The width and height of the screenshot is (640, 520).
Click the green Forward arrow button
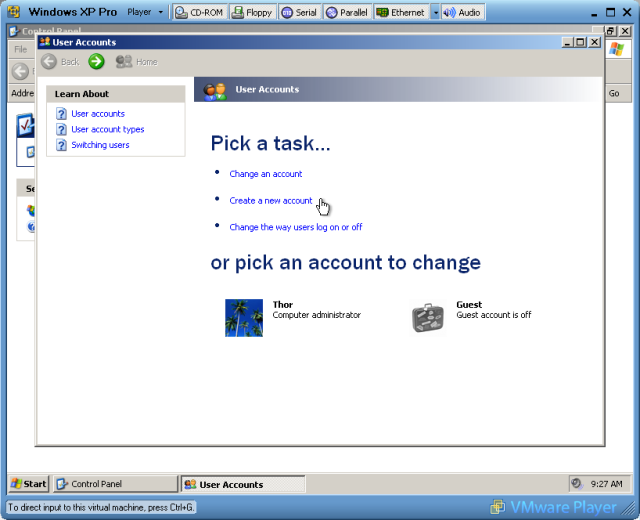click(96, 62)
